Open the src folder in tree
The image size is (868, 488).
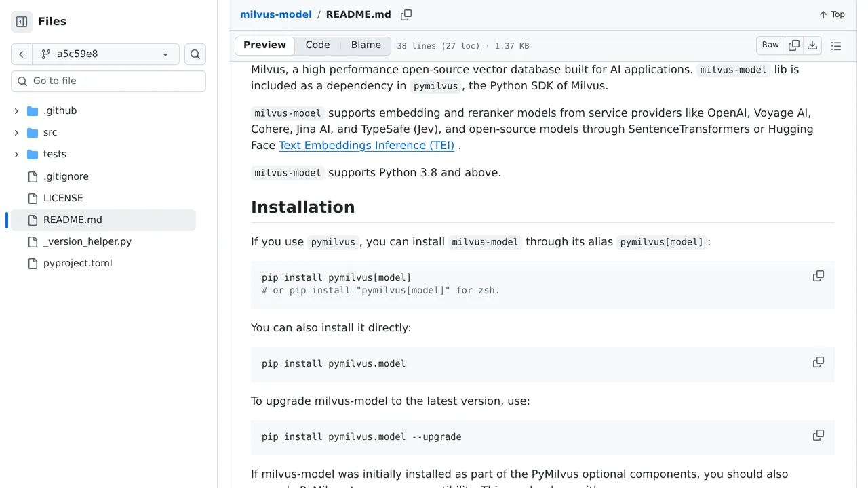50,132
